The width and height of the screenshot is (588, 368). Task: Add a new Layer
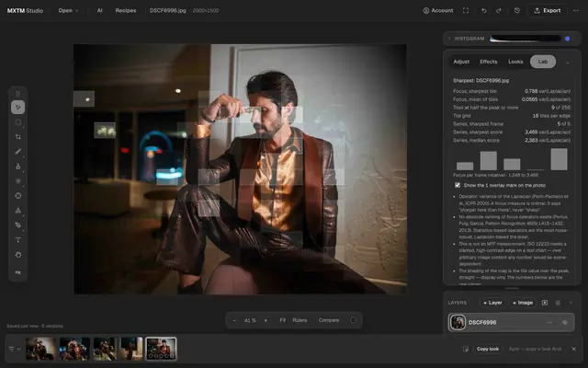(x=492, y=303)
